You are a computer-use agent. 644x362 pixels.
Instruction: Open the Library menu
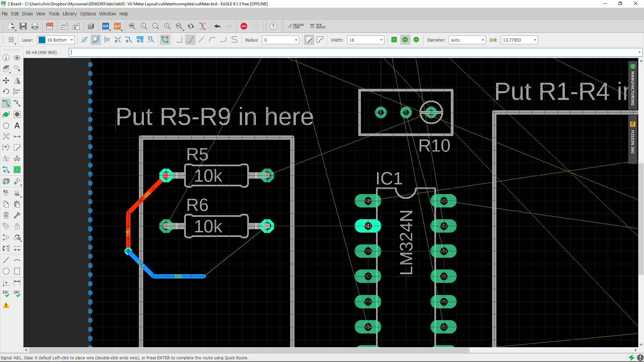(x=69, y=14)
